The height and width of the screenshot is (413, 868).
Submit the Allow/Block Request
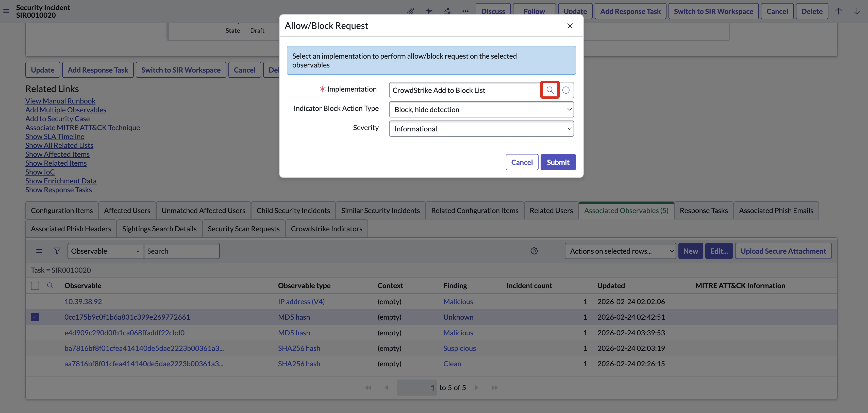point(558,162)
